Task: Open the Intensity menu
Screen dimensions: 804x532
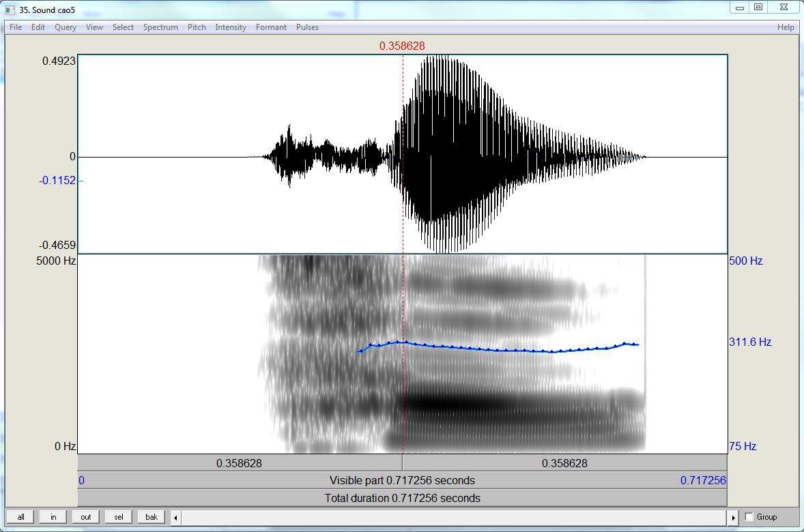Action: point(231,27)
